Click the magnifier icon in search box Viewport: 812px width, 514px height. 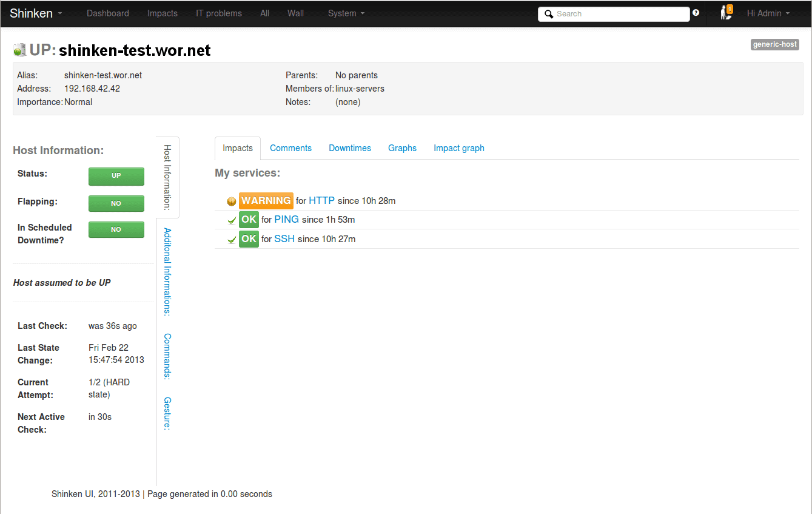pyautogui.click(x=549, y=14)
